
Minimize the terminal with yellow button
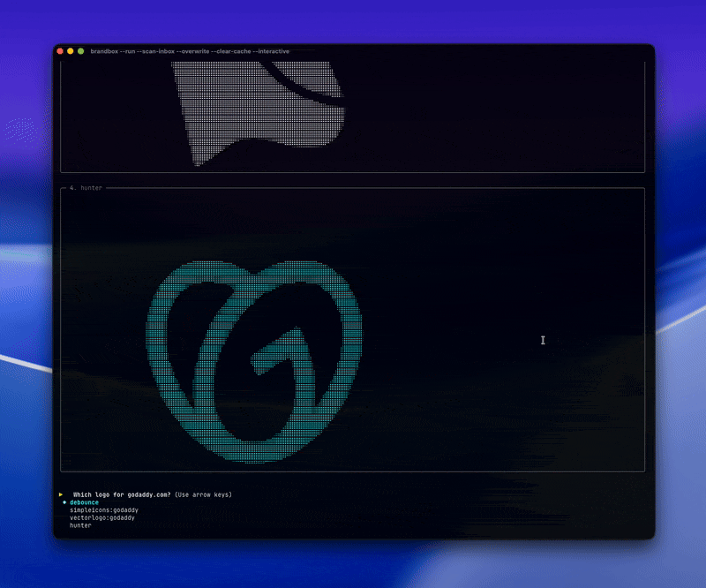[x=71, y=51]
